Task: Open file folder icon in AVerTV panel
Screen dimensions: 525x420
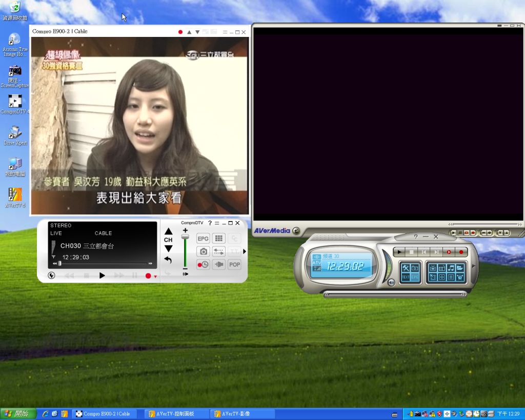Action: pos(460,268)
